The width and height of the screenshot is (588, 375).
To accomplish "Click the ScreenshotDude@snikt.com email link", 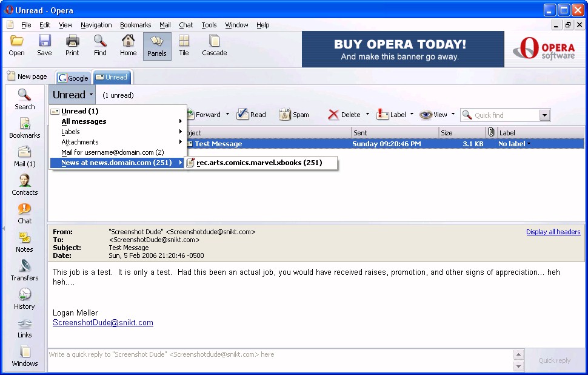I will 103,323.
